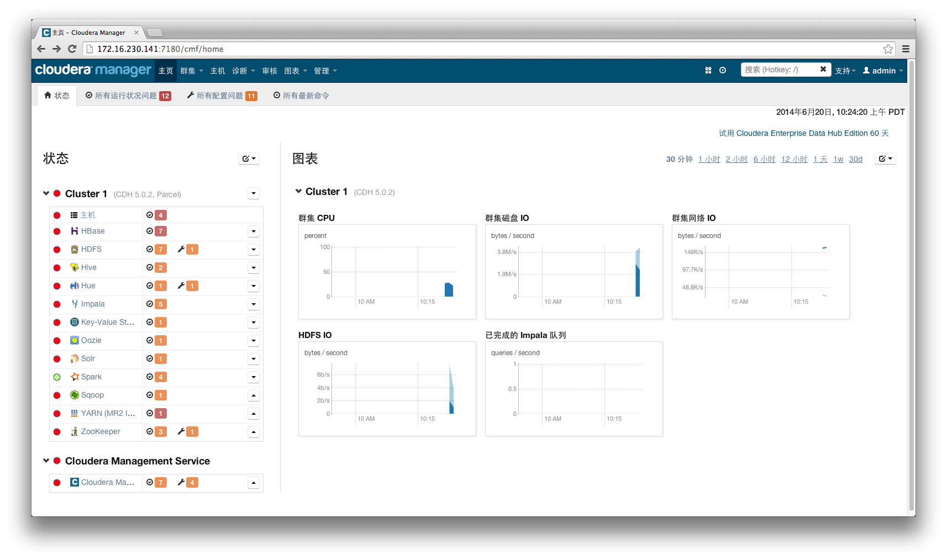This screenshot has height=560, width=947.
Task: Open the parcels icon in top navbar
Action: pyautogui.click(x=708, y=70)
